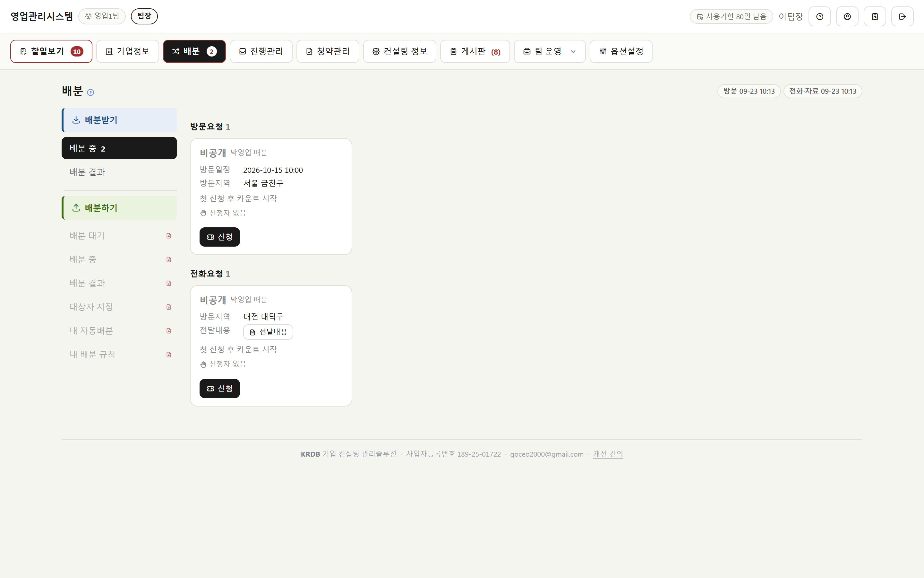Open the 컨설팅 정보 tab

click(399, 51)
